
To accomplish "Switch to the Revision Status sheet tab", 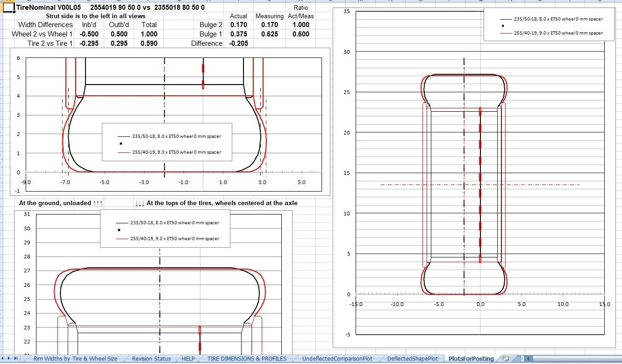I will 151,359.
